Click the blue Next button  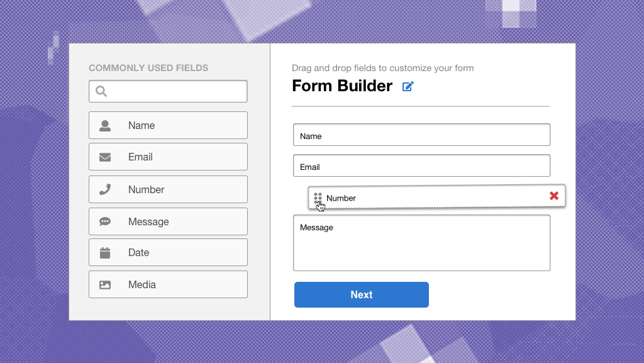(x=362, y=294)
